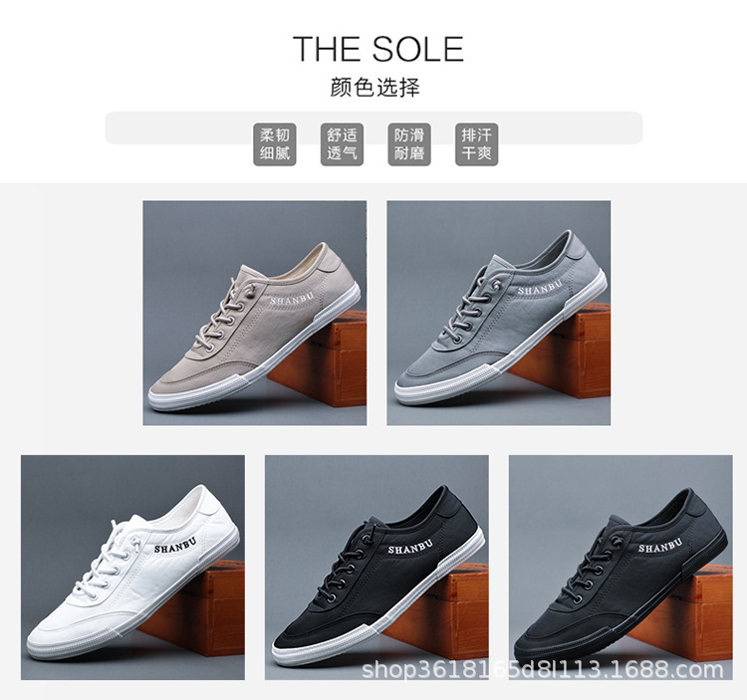Click SHANBU logo on white shoe

point(175,547)
